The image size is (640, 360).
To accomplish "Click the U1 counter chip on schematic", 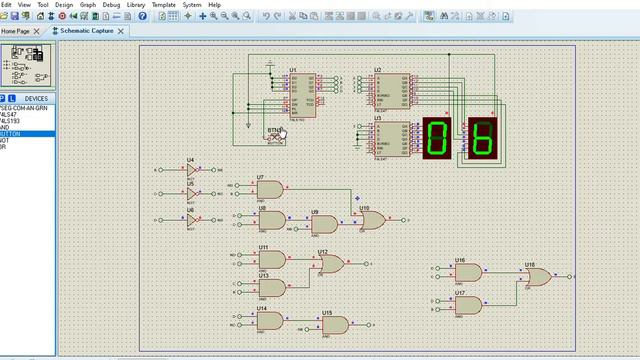I will [302, 96].
